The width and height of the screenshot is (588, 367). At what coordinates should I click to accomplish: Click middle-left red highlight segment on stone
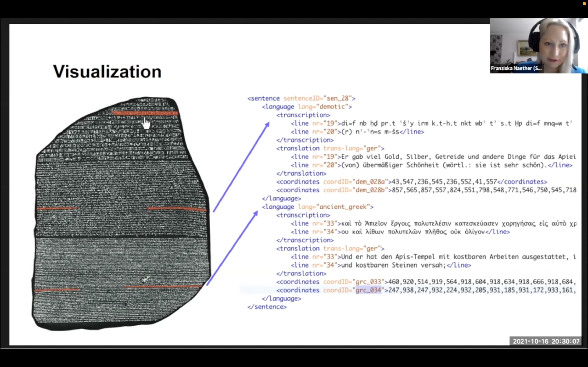click(57, 208)
